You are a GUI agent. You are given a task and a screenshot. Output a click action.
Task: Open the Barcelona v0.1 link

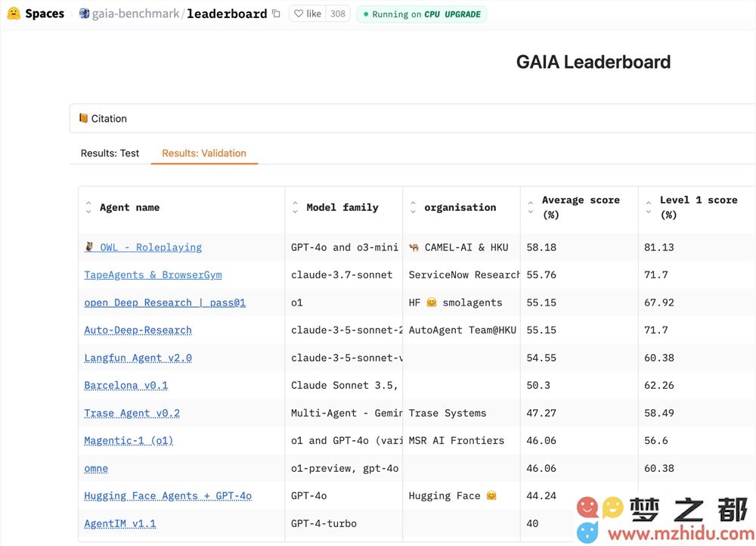click(125, 386)
